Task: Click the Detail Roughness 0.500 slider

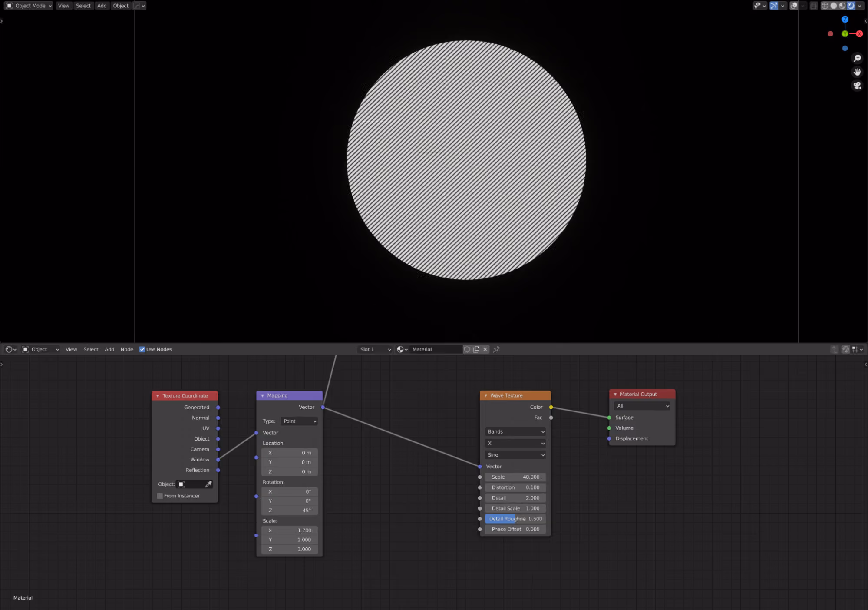Action: (x=515, y=519)
